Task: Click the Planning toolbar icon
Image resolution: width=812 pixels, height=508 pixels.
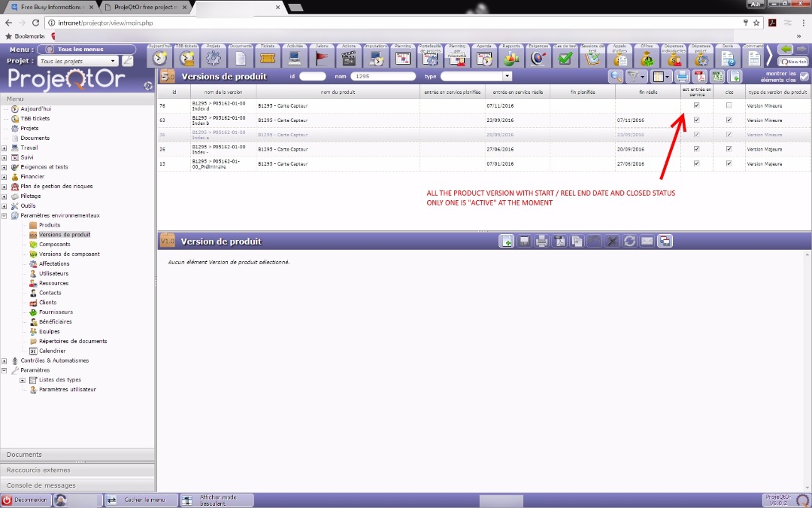Action: [x=403, y=57]
